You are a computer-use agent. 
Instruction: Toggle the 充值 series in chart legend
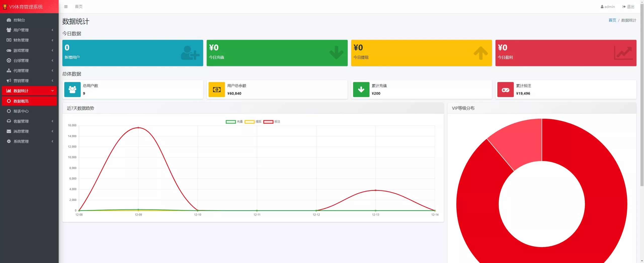coord(234,122)
